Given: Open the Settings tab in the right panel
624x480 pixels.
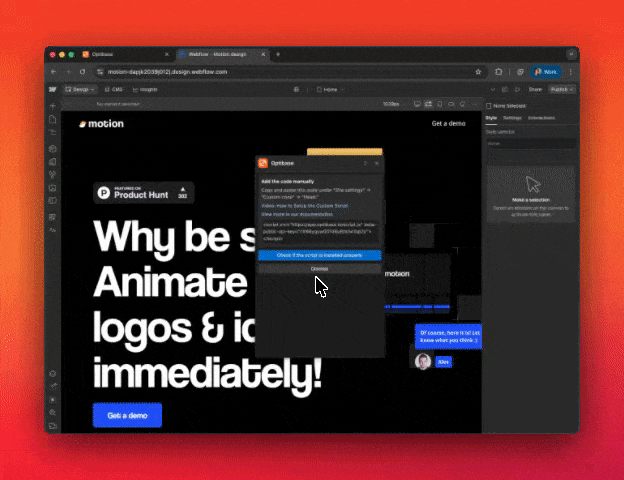Looking at the screenshot, I should pos(512,118).
